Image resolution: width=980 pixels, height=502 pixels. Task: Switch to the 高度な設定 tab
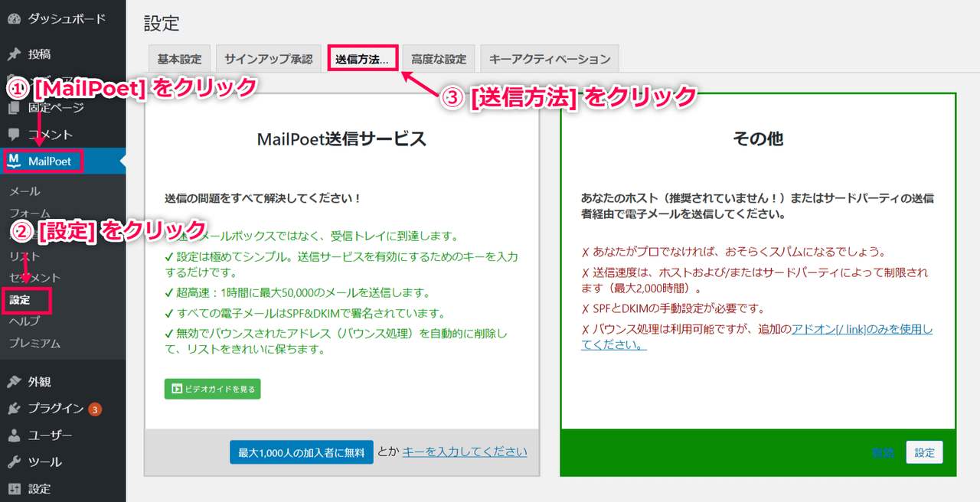tap(439, 59)
